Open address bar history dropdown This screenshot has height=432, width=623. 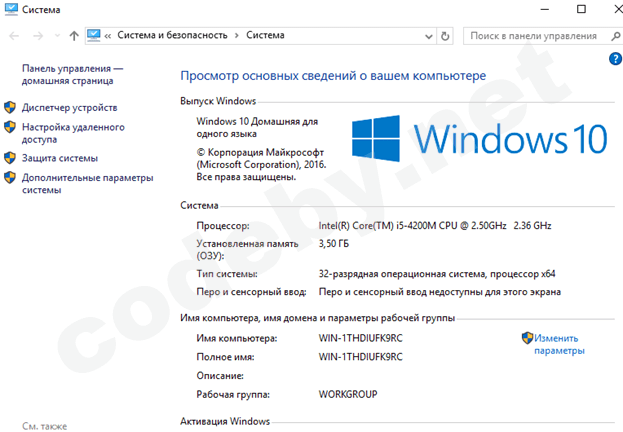pyautogui.click(x=429, y=37)
